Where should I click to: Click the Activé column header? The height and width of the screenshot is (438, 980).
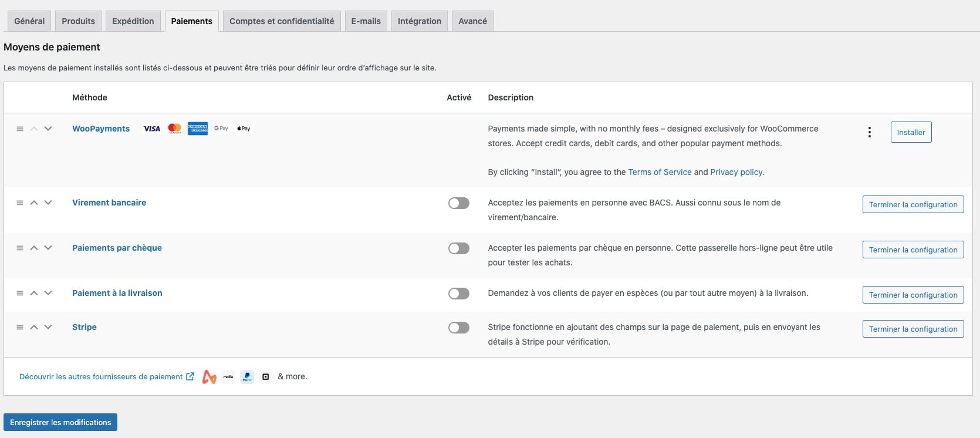coord(459,97)
